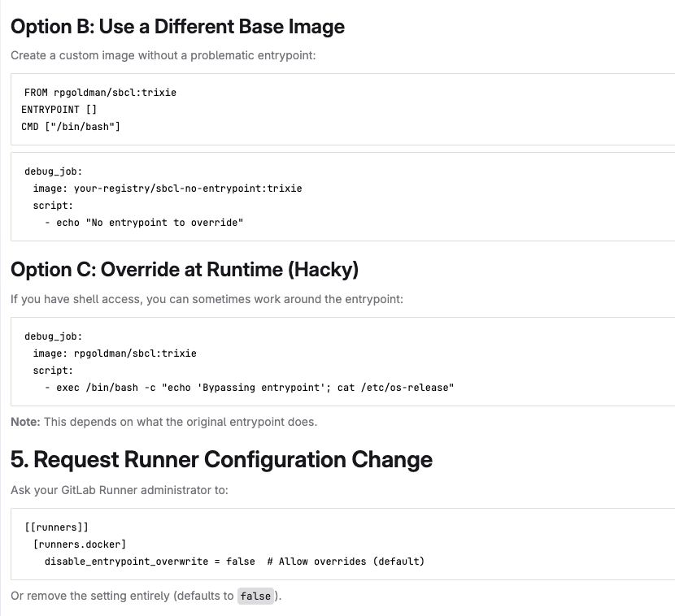Click the "exec /bin/bash -c" script line

click(255, 388)
